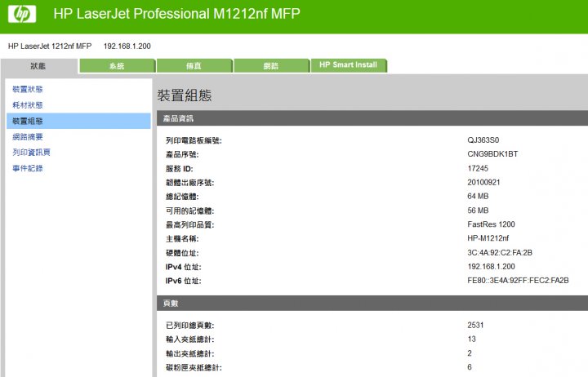The height and width of the screenshot is (377, 588).
Task: Click the 已列印總頁數 label
Action: point(189,326)
